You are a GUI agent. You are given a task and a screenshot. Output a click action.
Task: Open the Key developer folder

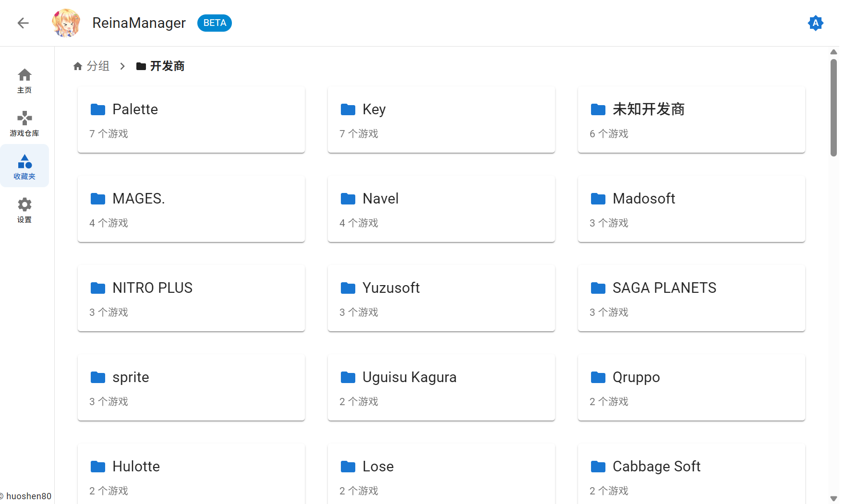click(441, 120)
